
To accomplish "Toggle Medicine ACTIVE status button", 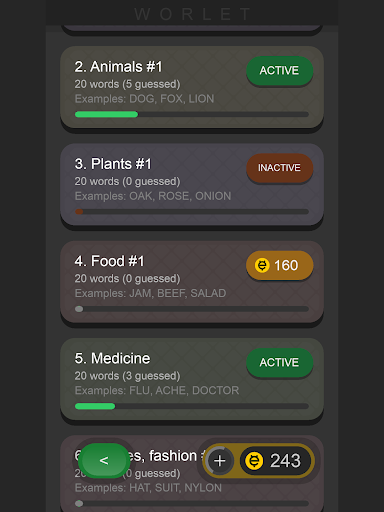I will pyautogui.click(x=279, y=362).
